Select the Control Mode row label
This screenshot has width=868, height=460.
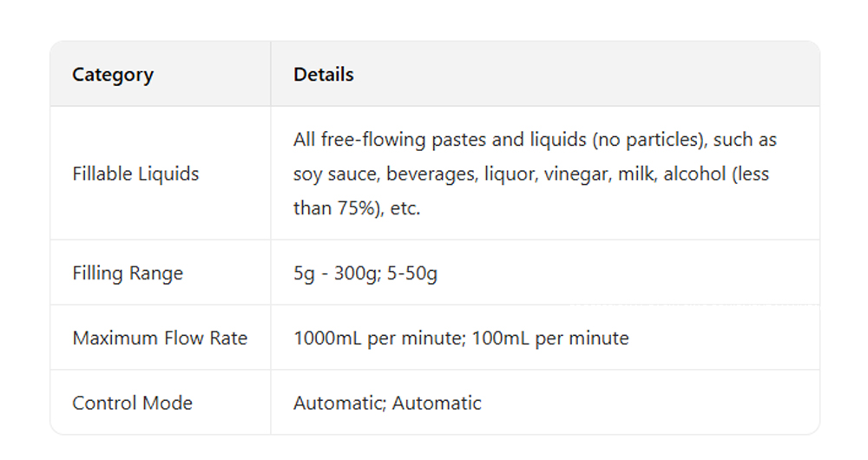pyautogui.click(x=132, y=404)
